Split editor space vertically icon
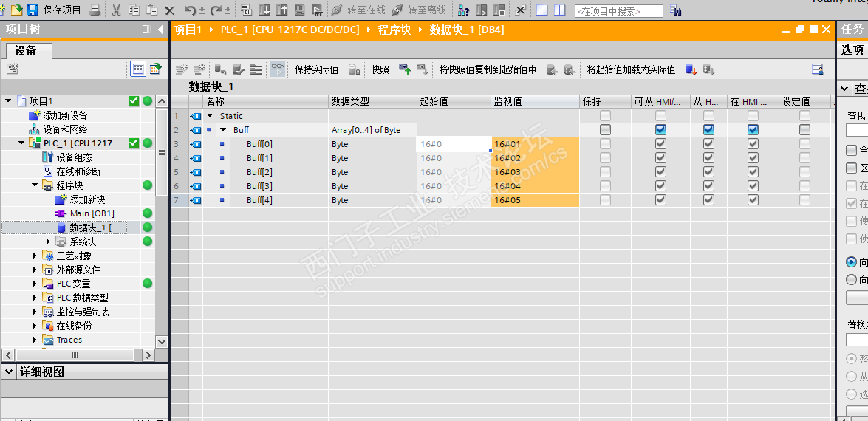The width and height of the screenshot is (868, 421). pos(560,10)
